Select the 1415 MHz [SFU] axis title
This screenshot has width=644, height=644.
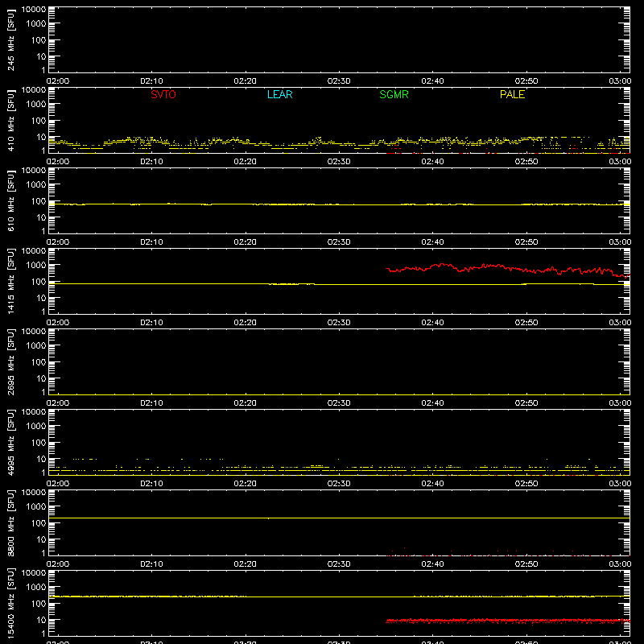tap(11, 281)
